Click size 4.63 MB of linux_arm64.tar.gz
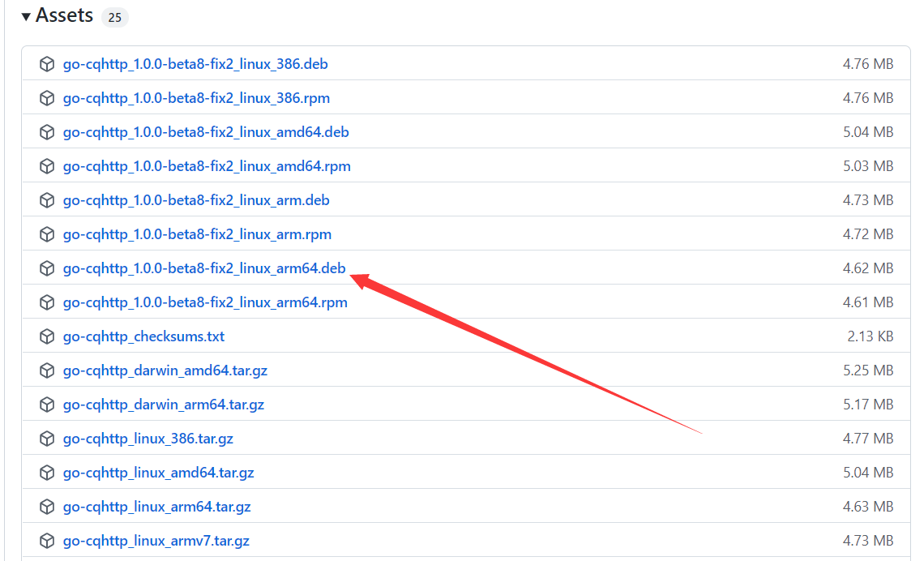Viewport: 924px width, 561px height. coord(868,507)
